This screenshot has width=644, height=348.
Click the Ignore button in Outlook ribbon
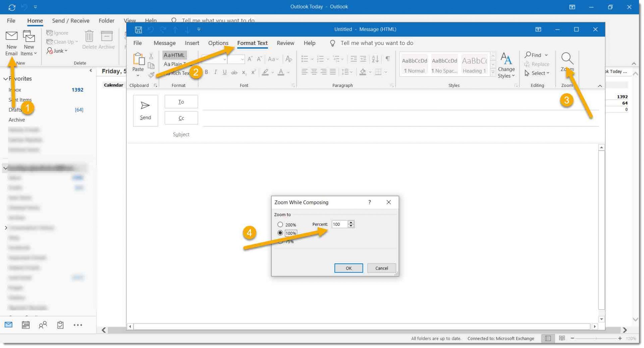[57, 33]
